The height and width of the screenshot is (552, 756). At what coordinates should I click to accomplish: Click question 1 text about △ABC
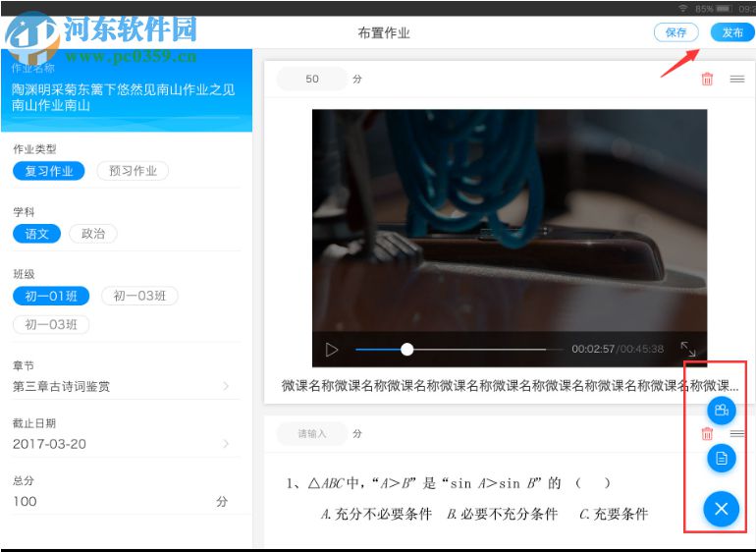(449, 483)
